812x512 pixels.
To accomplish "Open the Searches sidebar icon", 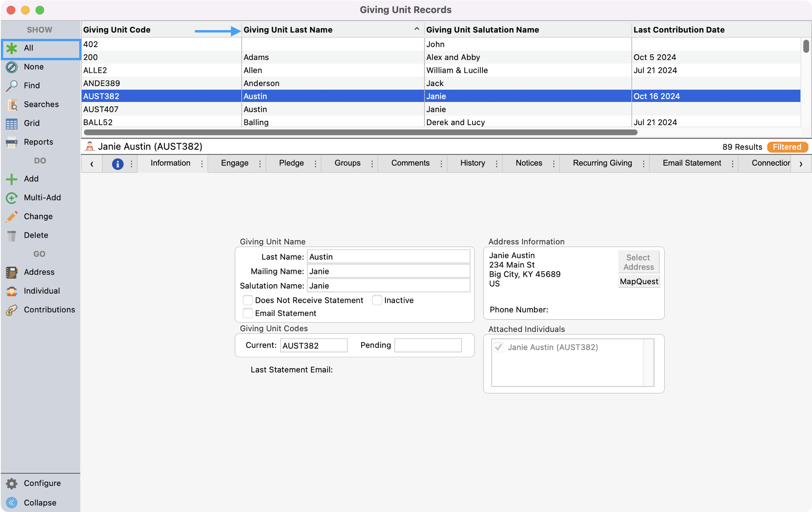I will pos(11,105).
